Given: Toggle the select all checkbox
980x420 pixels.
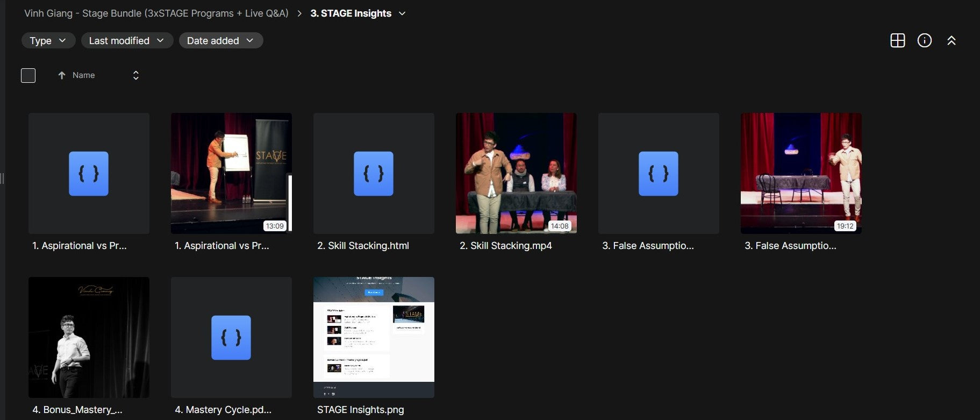Looking at the screenshot, I should point(28,75).
